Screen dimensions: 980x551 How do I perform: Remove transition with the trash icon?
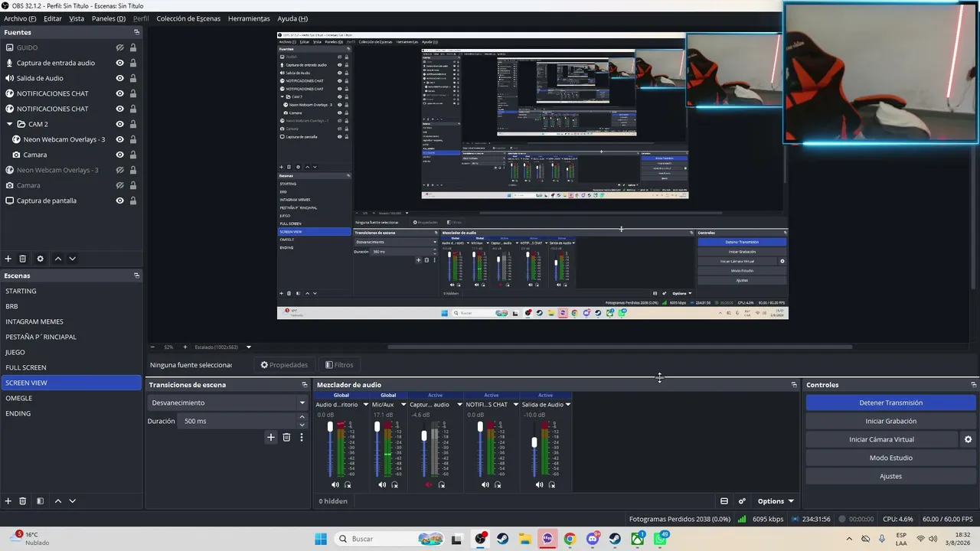click(286, 437)
